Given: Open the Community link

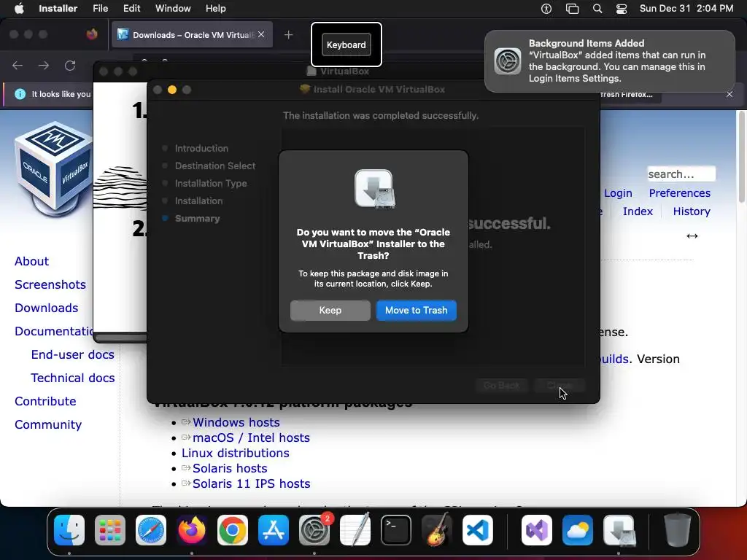Looking at the screenshot, I should (x=48, y=424).
